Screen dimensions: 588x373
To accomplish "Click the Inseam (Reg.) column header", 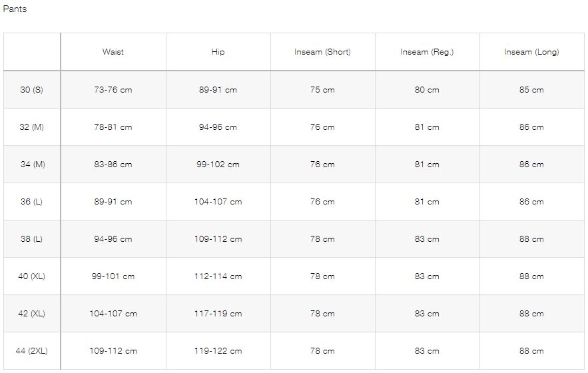I will click(x=427, y=52).
